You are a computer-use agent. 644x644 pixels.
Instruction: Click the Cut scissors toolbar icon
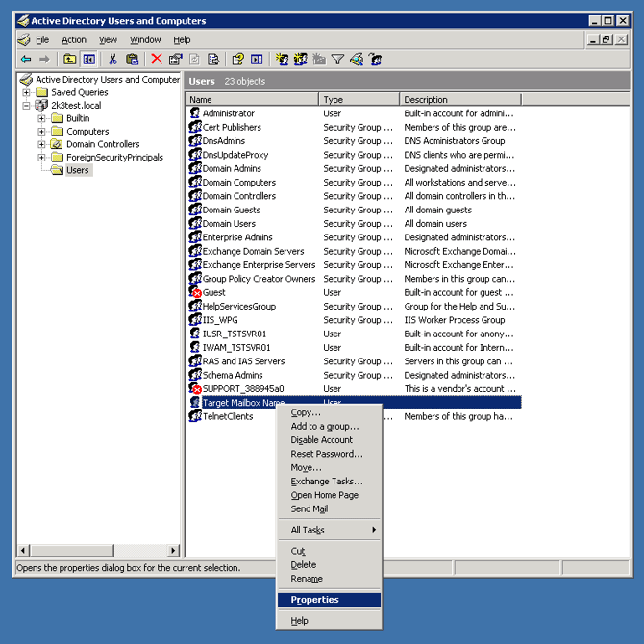click(x=112, y=60)
